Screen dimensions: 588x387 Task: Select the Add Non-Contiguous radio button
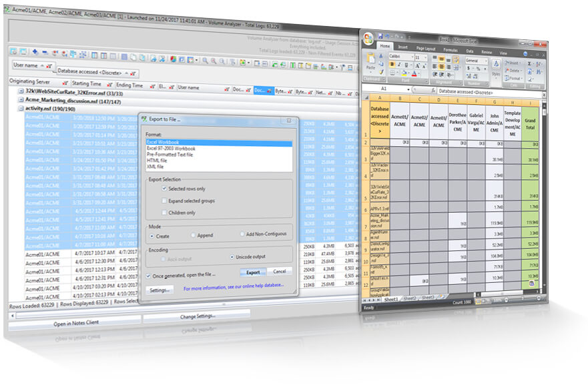(242, 234)
